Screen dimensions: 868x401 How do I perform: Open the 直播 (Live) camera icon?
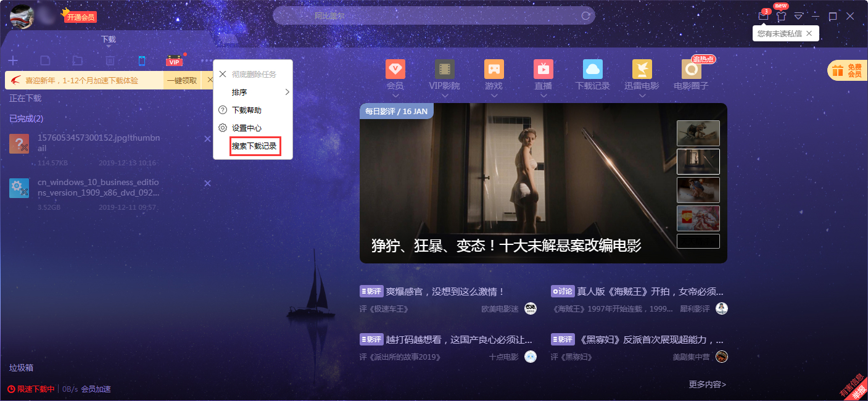click(543, 69)
